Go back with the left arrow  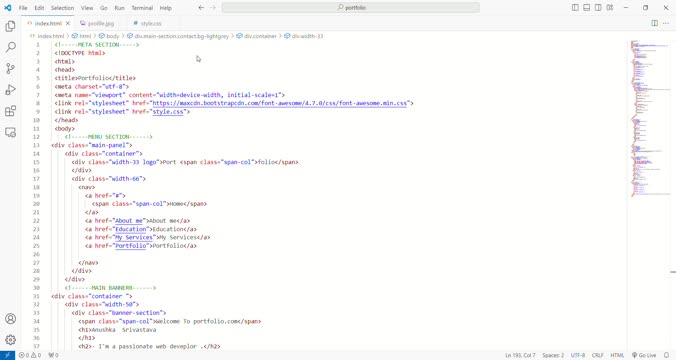[201, 8]
